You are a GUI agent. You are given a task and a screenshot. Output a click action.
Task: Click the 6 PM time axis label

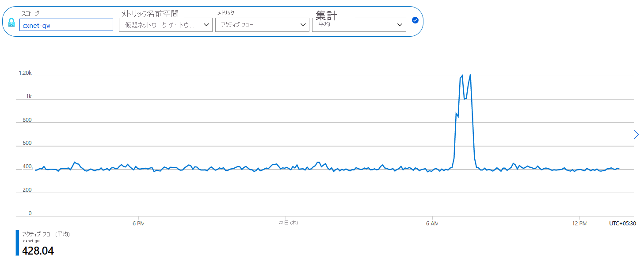point(138,223)
